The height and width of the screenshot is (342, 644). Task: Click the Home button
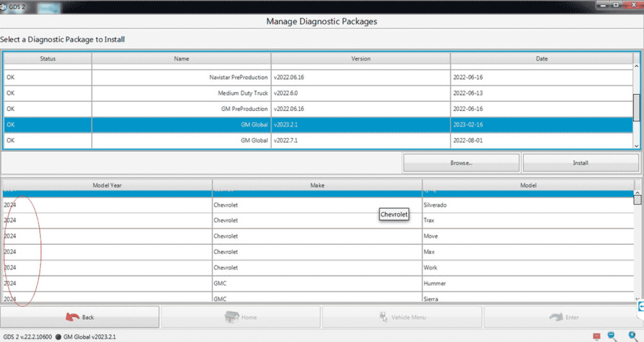click(241, 317)
